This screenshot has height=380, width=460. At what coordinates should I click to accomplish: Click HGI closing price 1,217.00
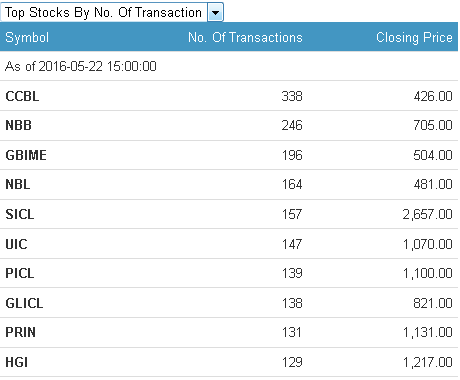pos(428,362)
